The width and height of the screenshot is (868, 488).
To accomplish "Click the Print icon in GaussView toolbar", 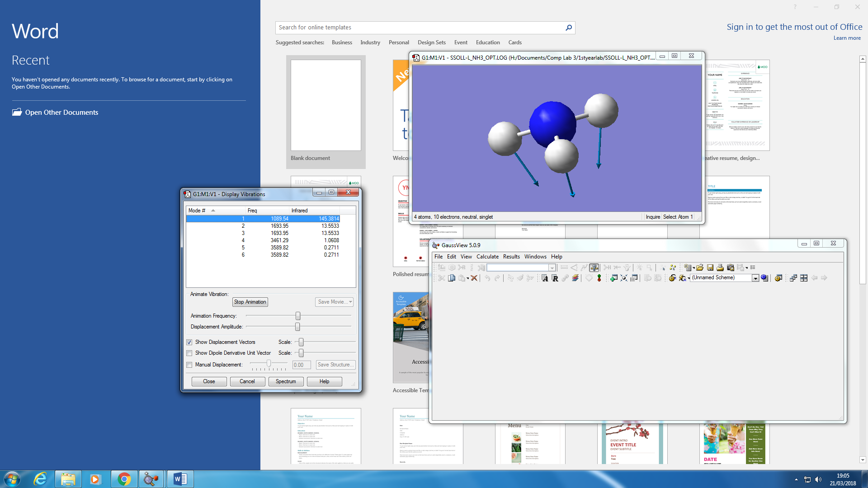I will click(x=720, y=267).
